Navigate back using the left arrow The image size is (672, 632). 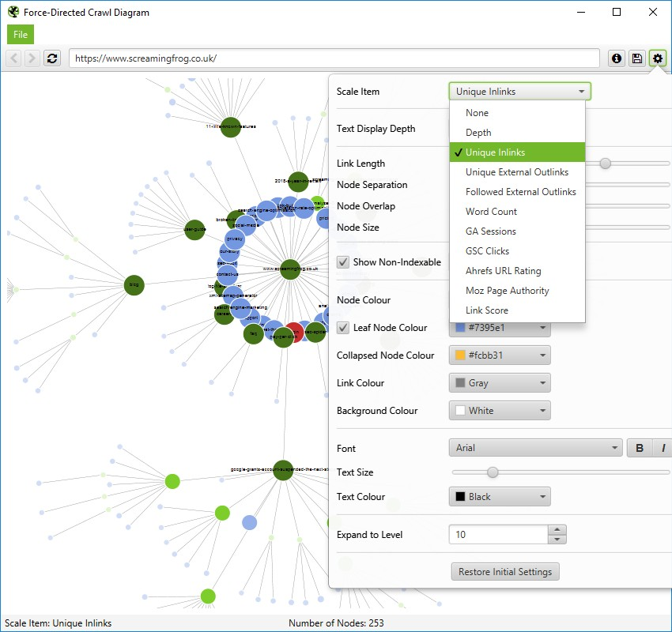(13, 58)
